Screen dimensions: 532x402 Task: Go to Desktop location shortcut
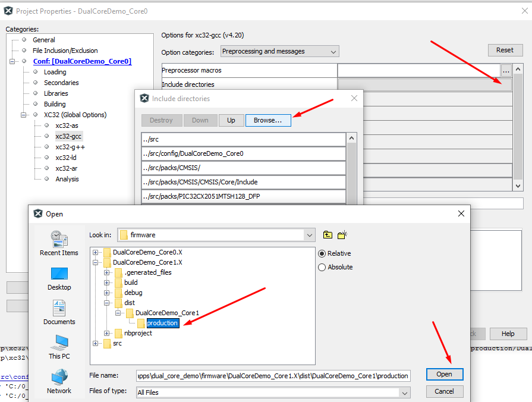pos(59,278)
